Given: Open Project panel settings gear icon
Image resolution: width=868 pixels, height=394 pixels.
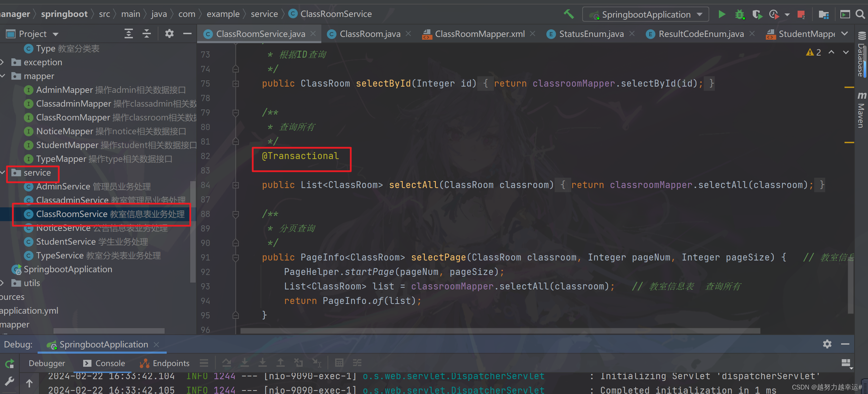Looking at the screenshot, I should 169,33.
